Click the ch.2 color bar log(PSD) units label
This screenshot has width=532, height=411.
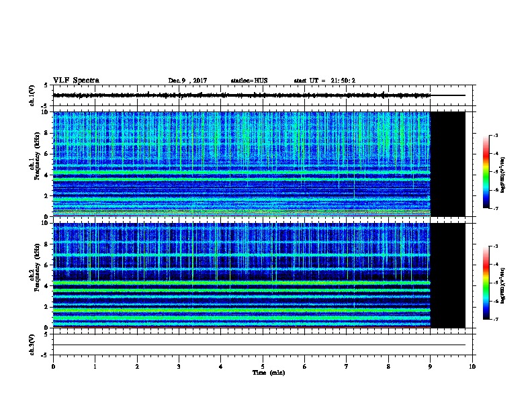[x=503, y=285]
